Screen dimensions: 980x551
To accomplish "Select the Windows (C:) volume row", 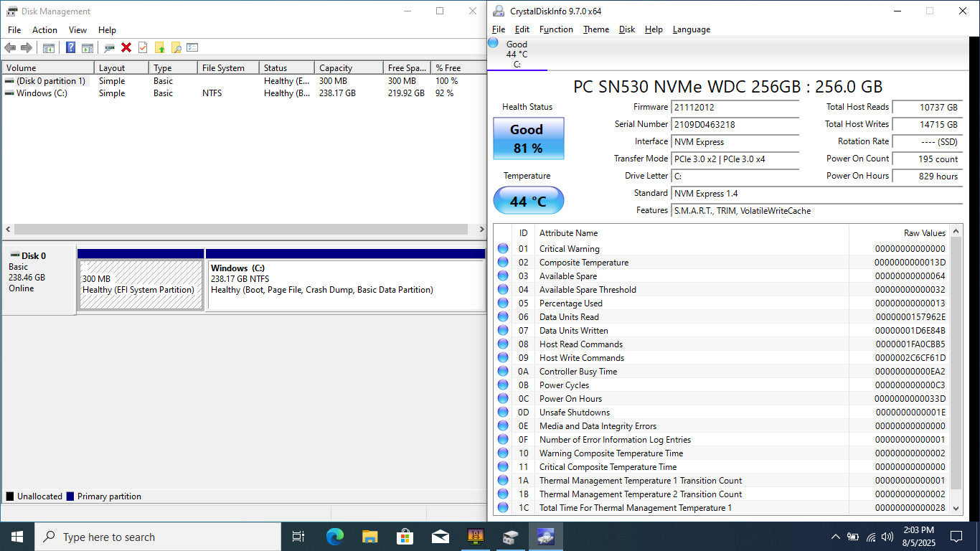I will (x=244, y=93).
